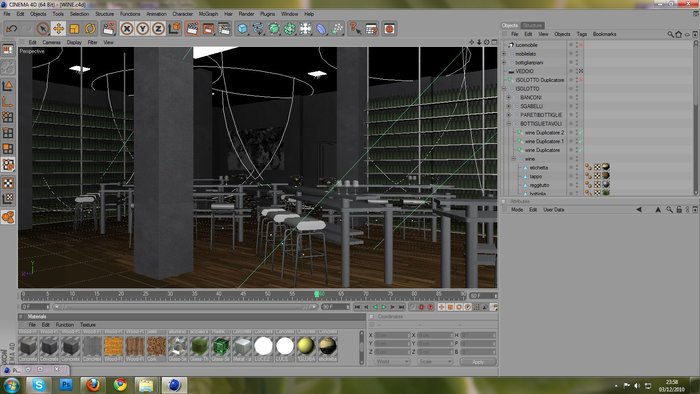The width and height of the screenshot is (700, 394).
Task: Click the Apply button in Coordinates
Action: point(478,362)
